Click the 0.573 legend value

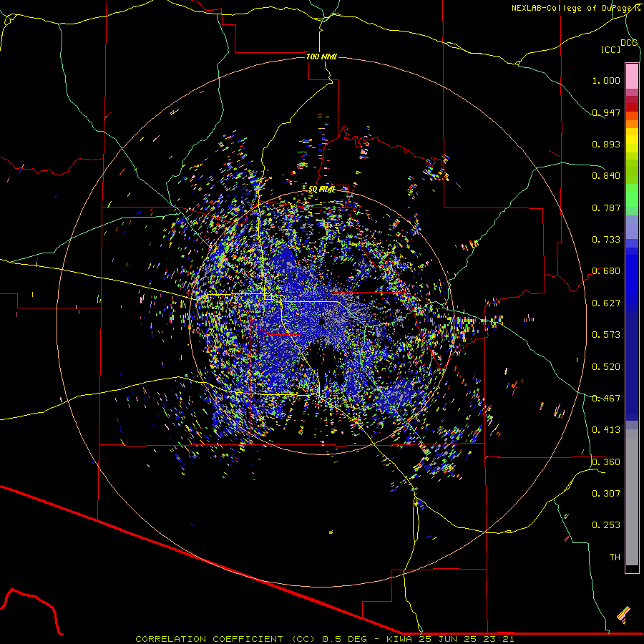(606, 335)
